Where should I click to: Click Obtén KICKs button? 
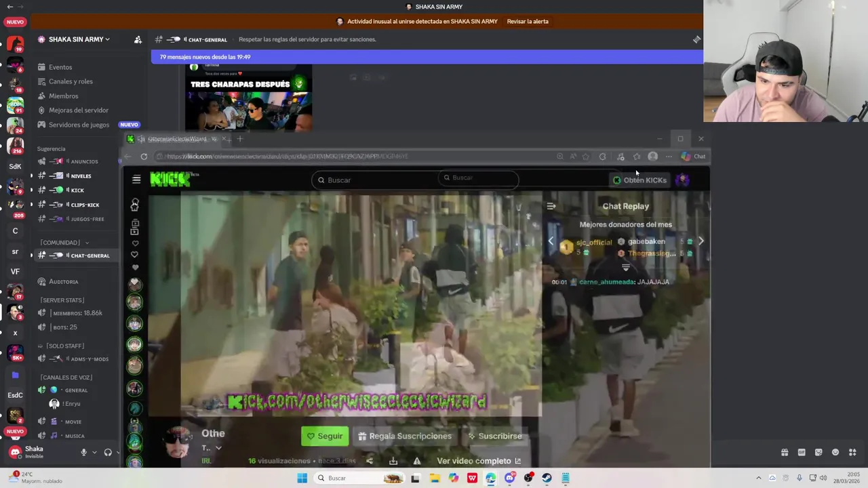point(639,180)
